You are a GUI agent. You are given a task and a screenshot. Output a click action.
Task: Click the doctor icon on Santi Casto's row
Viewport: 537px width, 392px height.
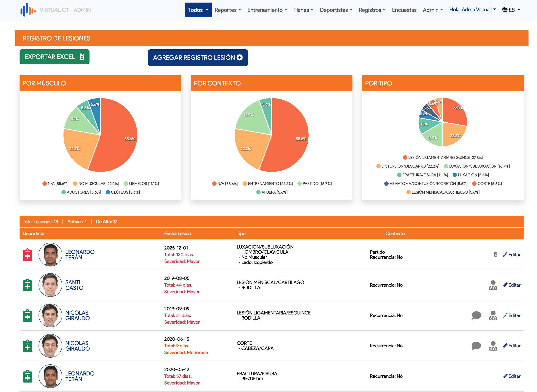click(493, 285)
